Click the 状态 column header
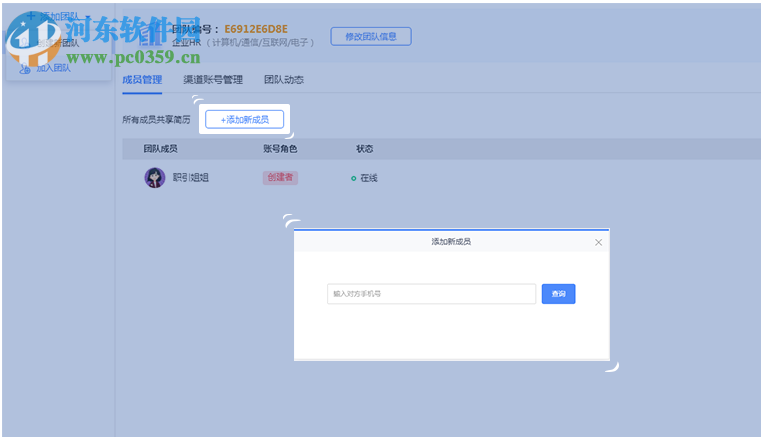Image resolution: width=761 pixels, height=437 pixels. click(x=364, y=149)
